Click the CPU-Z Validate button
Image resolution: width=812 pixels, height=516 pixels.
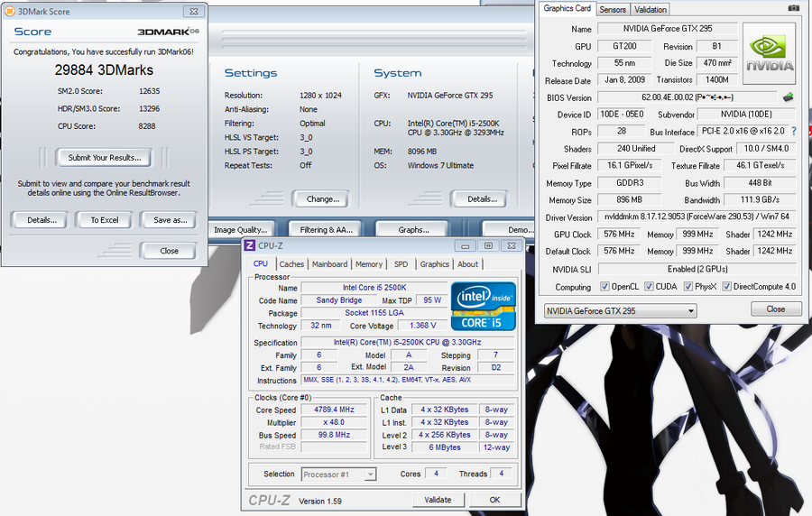(x=438, y=500)
